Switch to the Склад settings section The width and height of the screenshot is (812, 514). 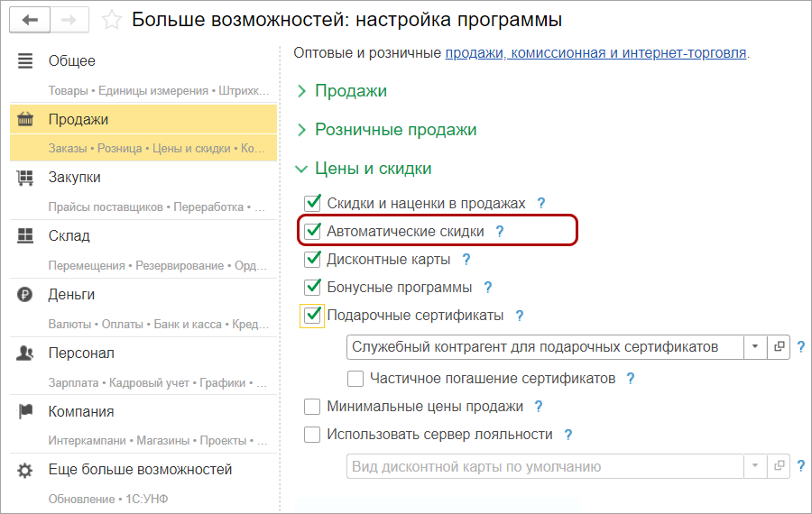point(69,236)
